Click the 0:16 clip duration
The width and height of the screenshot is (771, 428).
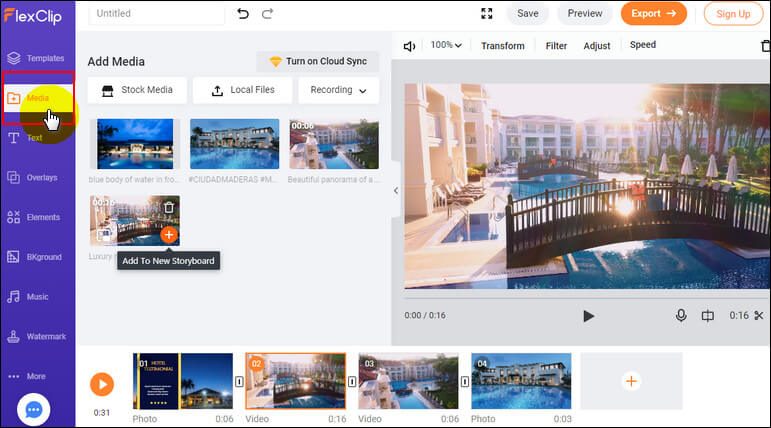click(x=739, y=315)
